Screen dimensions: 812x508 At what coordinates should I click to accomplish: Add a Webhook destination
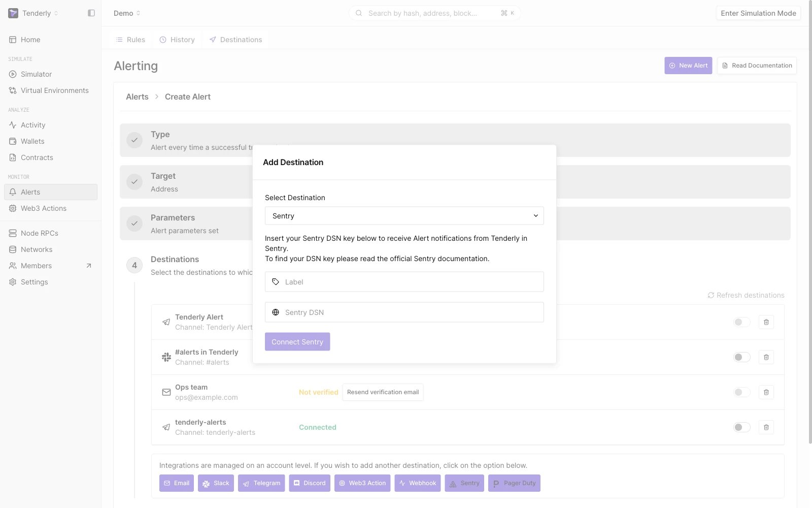click(x=418, y=483)
